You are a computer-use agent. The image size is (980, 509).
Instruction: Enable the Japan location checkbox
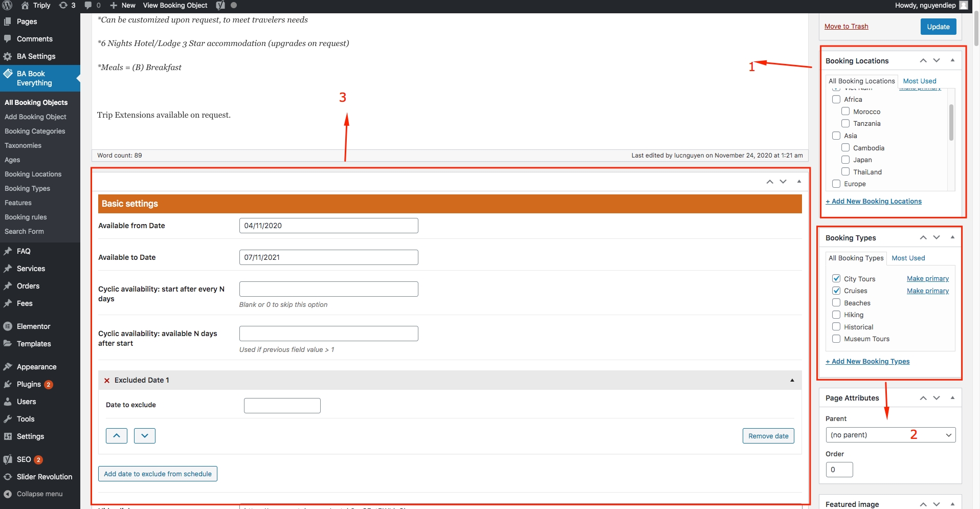845,160
